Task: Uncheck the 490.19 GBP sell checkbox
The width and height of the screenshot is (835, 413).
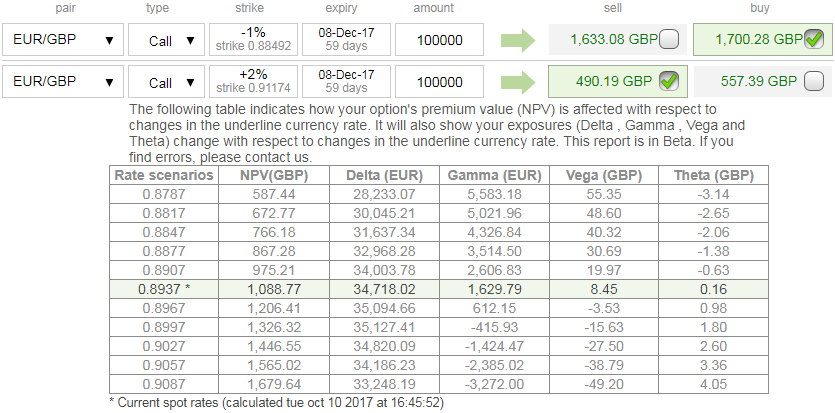Action: (x=668, y=81)
